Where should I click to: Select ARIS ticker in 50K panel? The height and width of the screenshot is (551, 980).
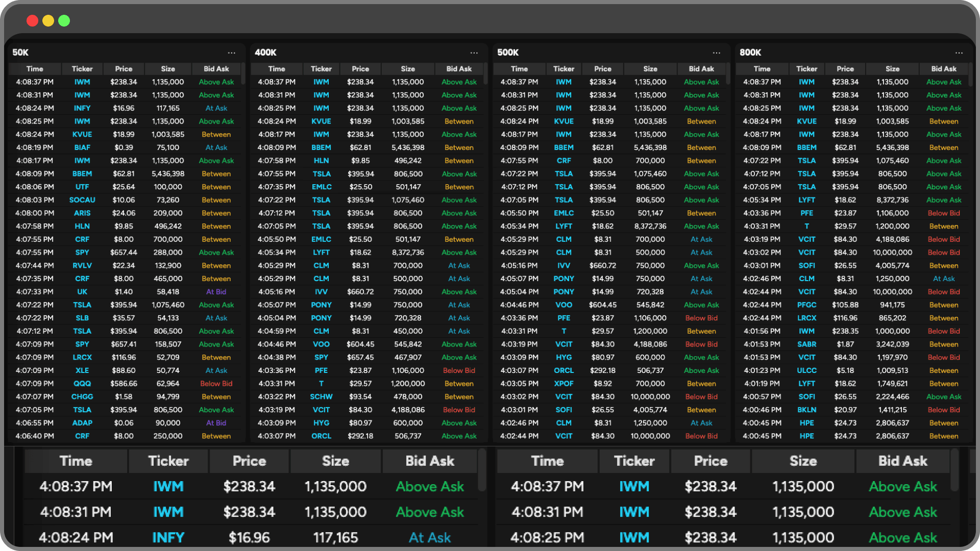(82, 213)
